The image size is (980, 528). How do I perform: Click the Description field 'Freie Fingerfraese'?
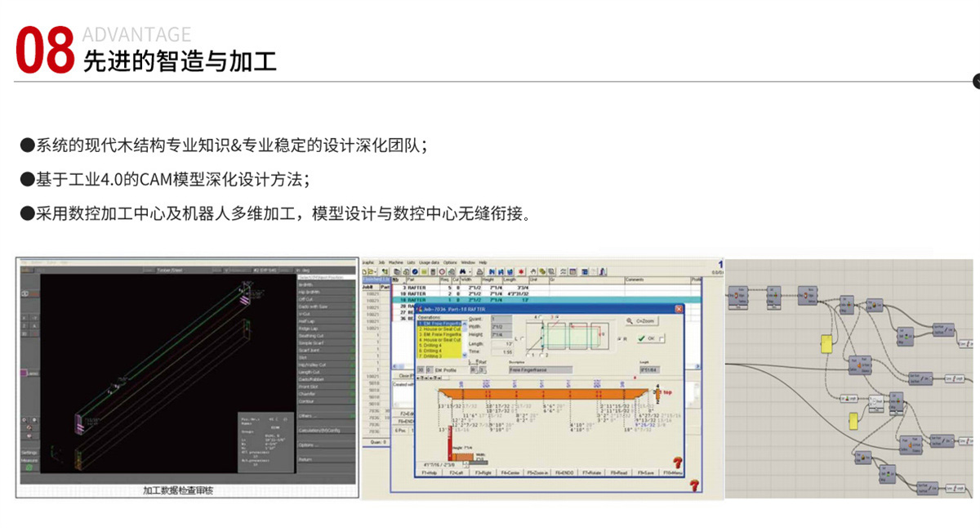click(541, 369)
